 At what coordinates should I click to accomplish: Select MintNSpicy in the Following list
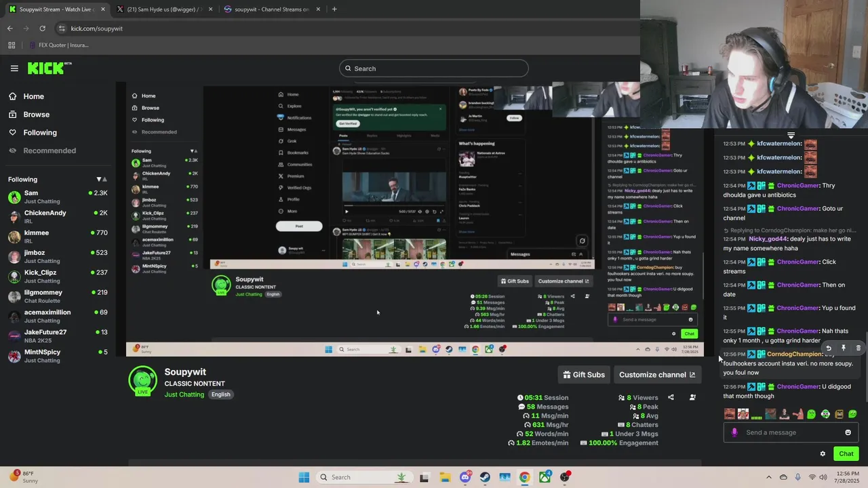click(x=58, y=356)
